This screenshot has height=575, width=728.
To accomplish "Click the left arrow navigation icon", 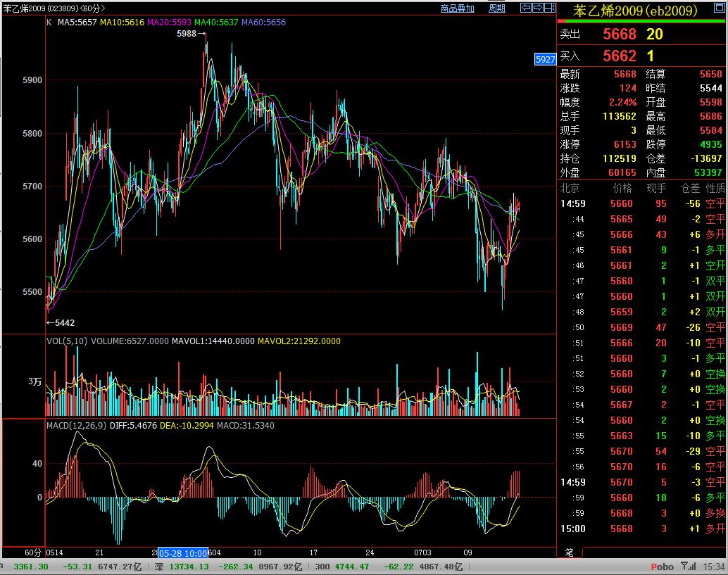I will pyautogui.click(x=525, y=8).
